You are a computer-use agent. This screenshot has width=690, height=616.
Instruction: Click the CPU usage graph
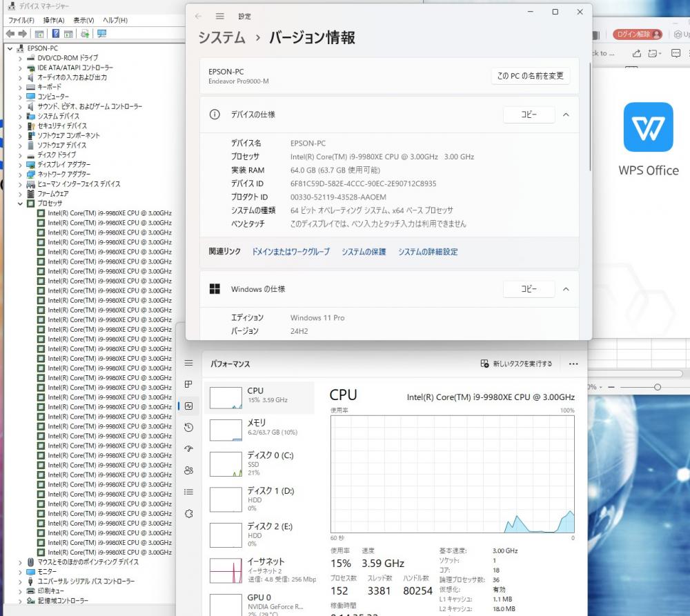pos(453,475)
